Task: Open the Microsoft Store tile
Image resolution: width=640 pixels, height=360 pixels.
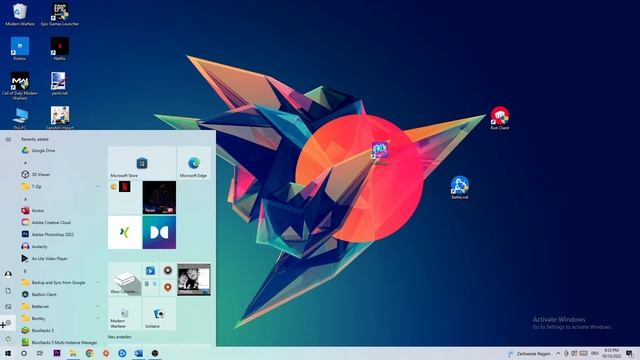Action: tap(142, 163)
